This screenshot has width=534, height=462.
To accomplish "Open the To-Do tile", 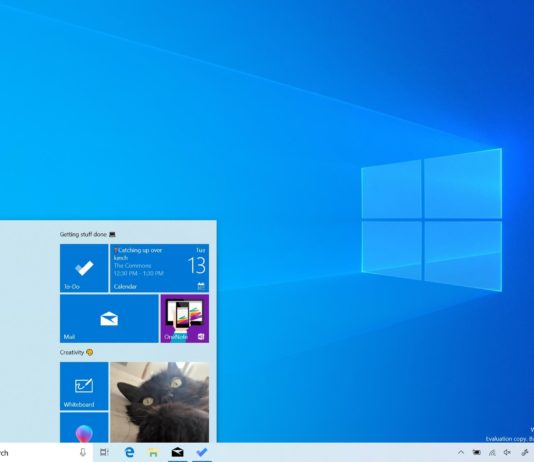I will [x=84, y=268].
